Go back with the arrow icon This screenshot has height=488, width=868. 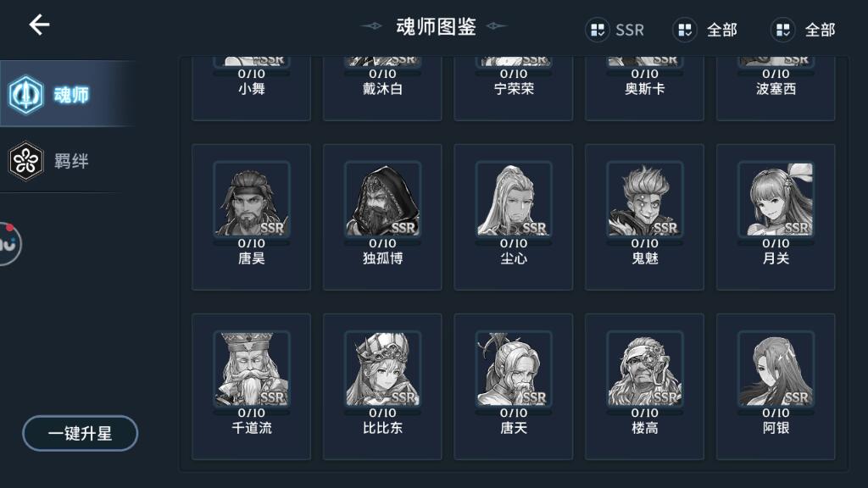click(x=39, y=25)
